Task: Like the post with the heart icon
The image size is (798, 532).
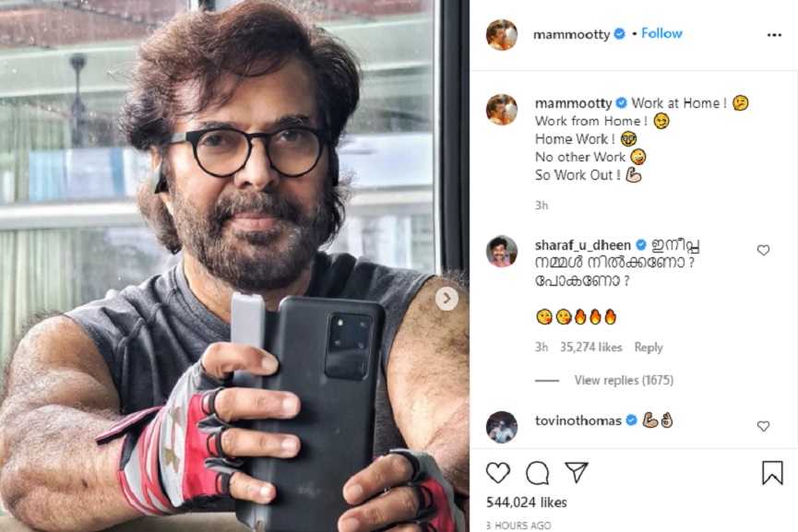Action: [498, 472]
